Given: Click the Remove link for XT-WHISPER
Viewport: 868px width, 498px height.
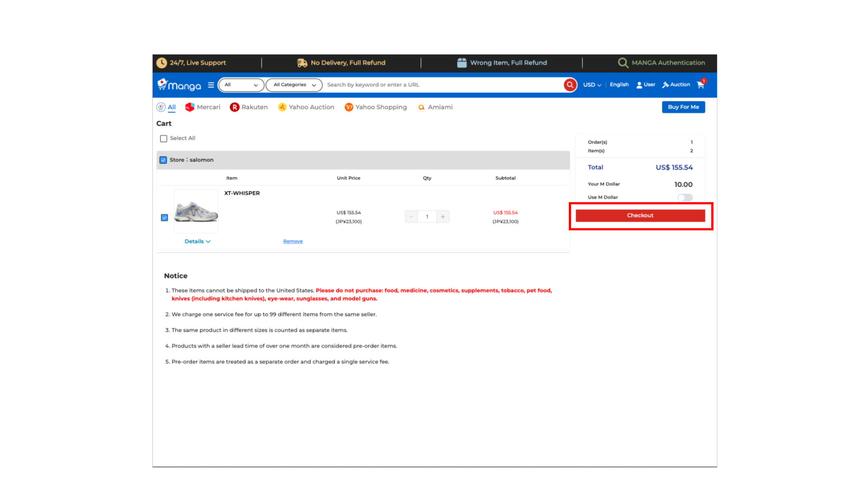Looking at the screenshot, I should click(x=293, y=242).
